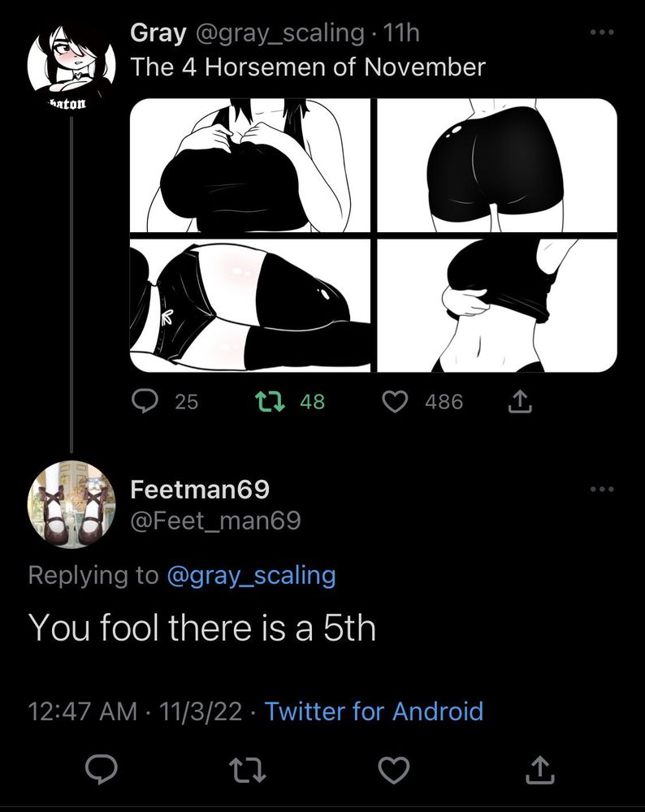View bottom-left image in the media grid
The width and height of the screenshot is (645, 812).
249,306
